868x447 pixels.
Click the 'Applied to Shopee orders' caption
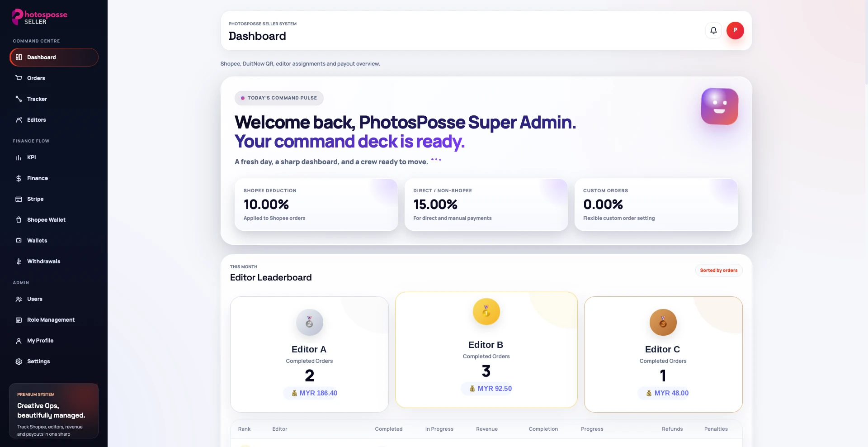coord(274,218)
